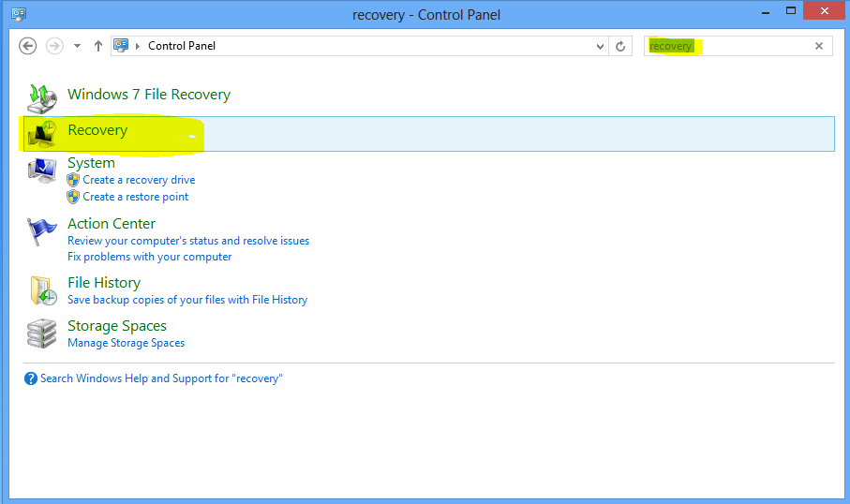Open the Windows 7 File Recovery icon

[x=42, y=98]
